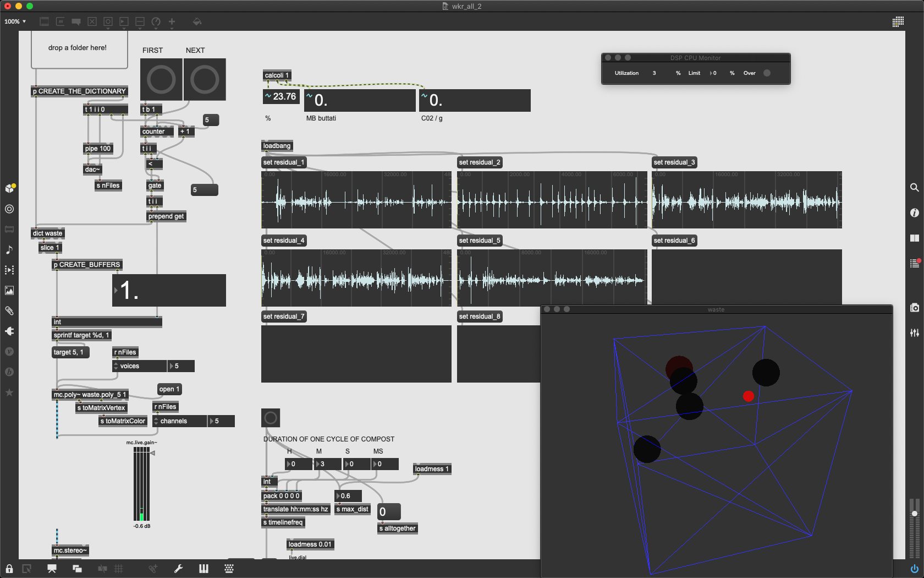Screen dimensions: 924x578
Task: Show the piano keys MIDI icon
Action: (204, 569)
